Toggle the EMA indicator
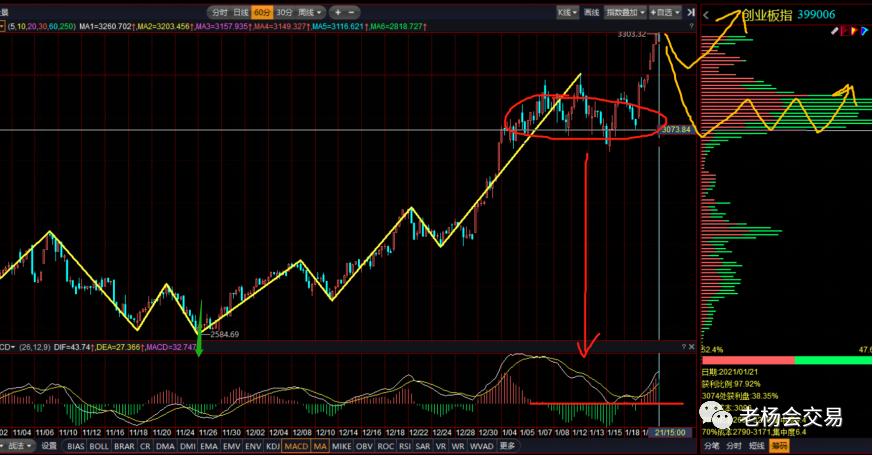Image resolution: width=873 pixels, height=456 pixels. 209,446
